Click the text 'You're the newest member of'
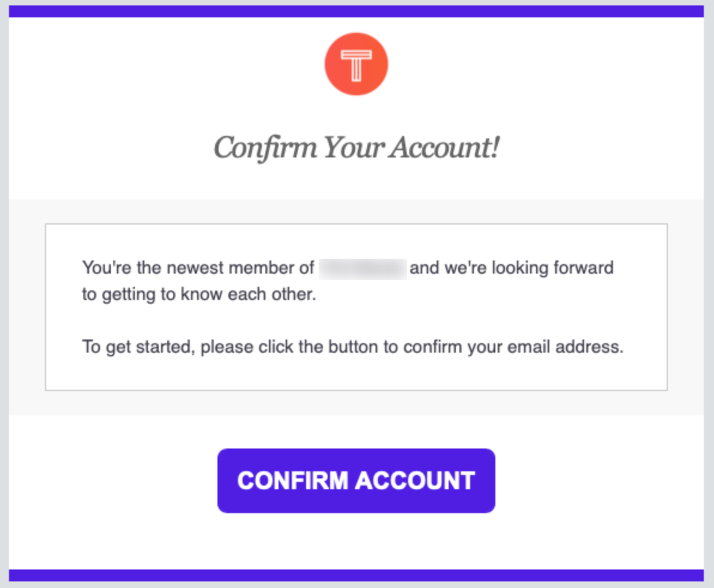 pos(198,268)
